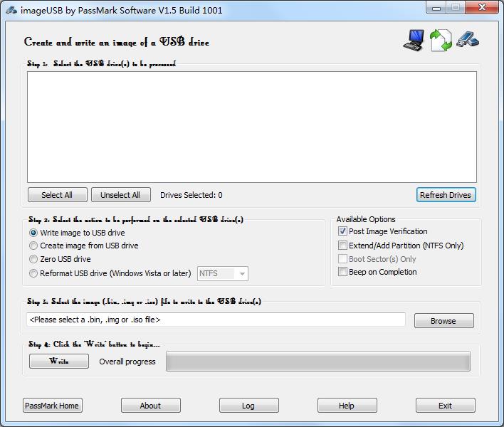504x427 pixels.
Task: Close the imageUSB window
Action: [x=482, y=8]
